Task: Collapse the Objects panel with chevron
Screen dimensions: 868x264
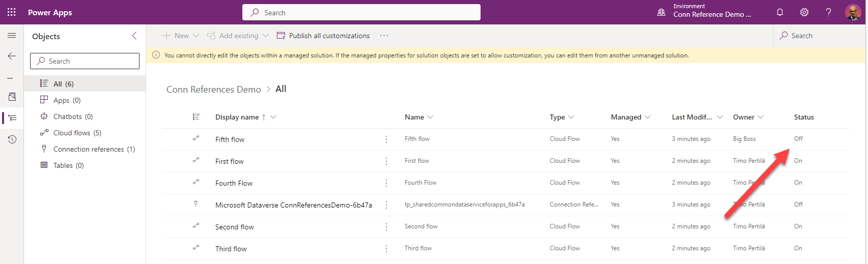Action: point(134,36)
